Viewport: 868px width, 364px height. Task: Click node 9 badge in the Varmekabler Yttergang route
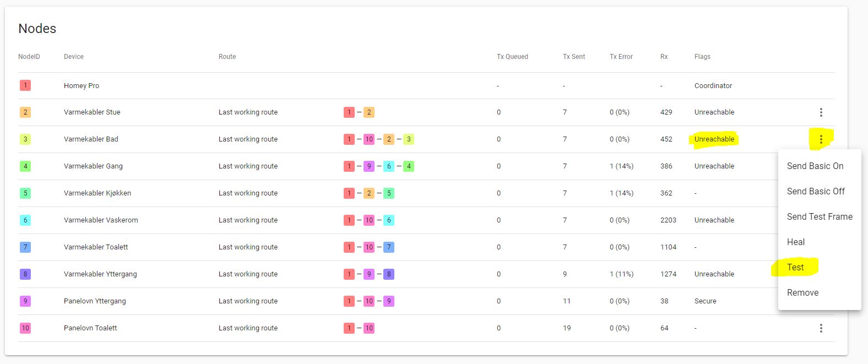pyautogui.click(x=369, y=274)
